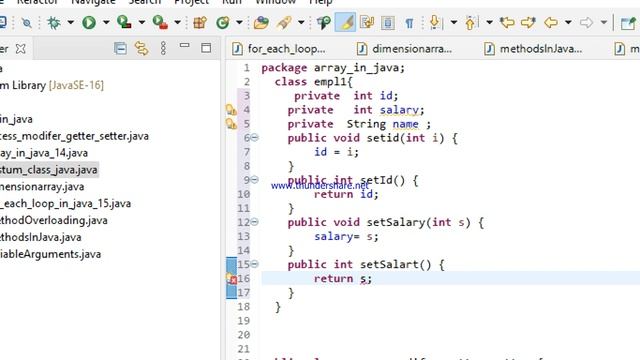640x360 pixels.
Task: Click 'salary' field on line 4
Action: pos(399,110)
